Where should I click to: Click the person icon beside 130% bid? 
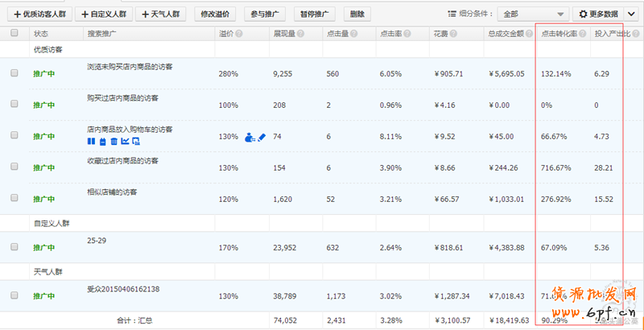249,137
